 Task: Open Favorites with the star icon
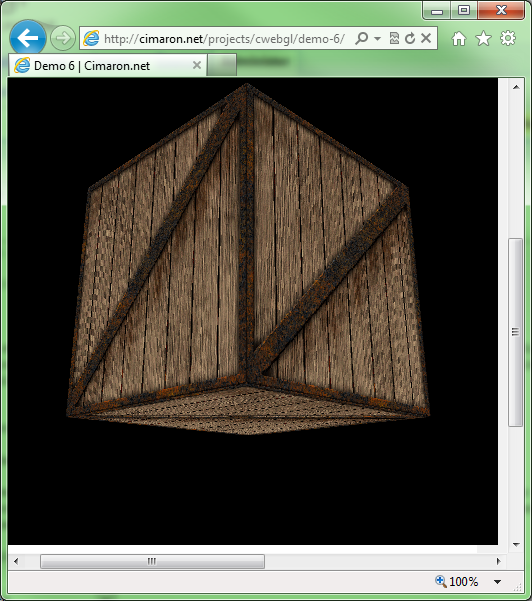click(x=483, y=38)
